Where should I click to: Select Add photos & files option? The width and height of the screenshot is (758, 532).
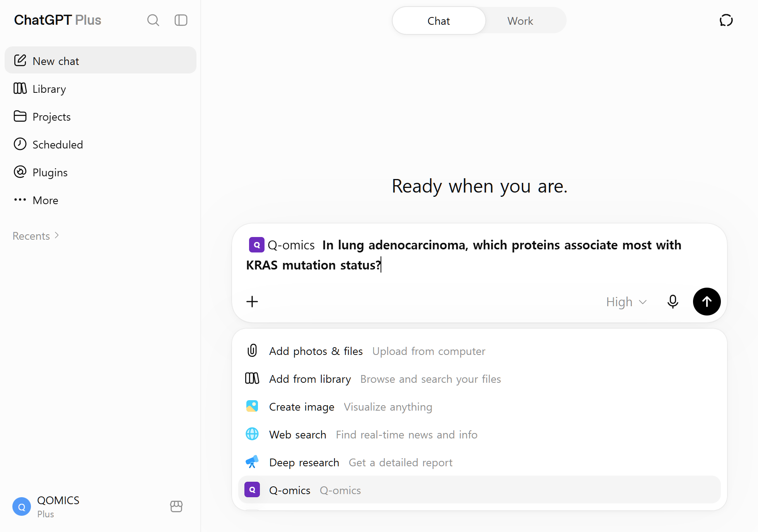(x=480, y=351)
